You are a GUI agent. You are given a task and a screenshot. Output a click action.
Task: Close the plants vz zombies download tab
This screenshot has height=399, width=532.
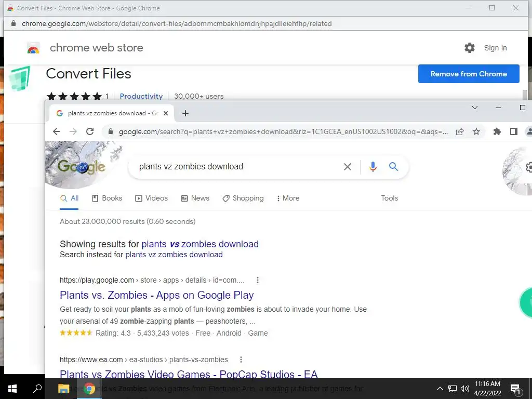point(166,113)
